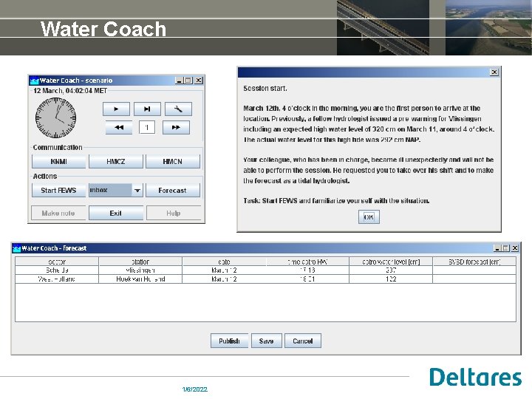Publish the forecast
Image resolution: width=532 pixels, height=399 pixels.
click(229, 341)
